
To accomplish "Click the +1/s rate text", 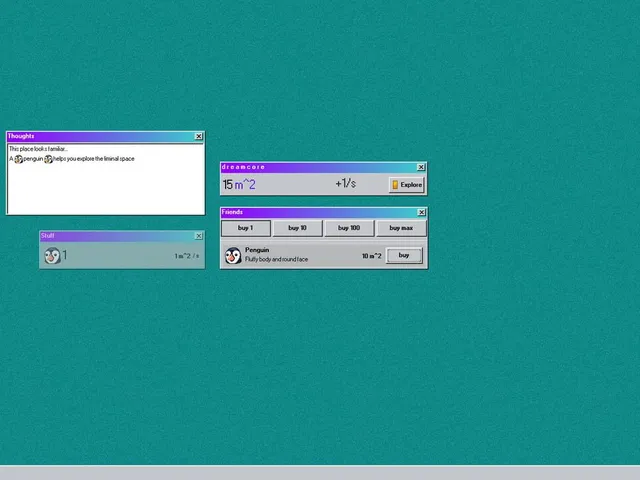I will coord(345,184).
